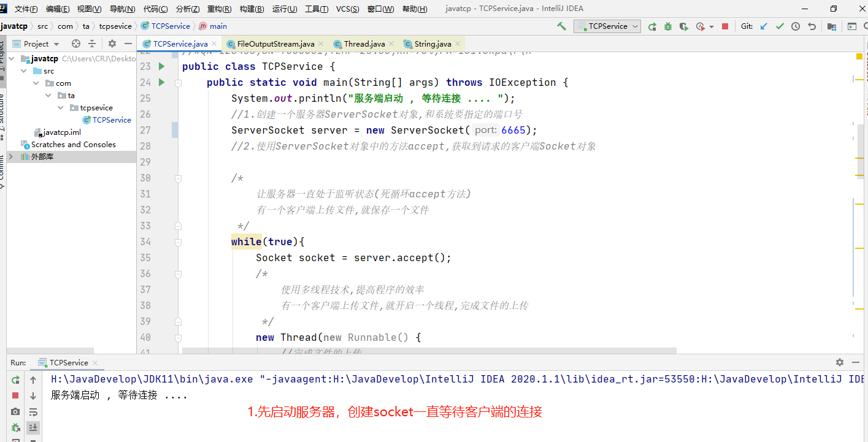Run TCPService with coverage
This screenshot has width=868, height=442.
[683, 26]
